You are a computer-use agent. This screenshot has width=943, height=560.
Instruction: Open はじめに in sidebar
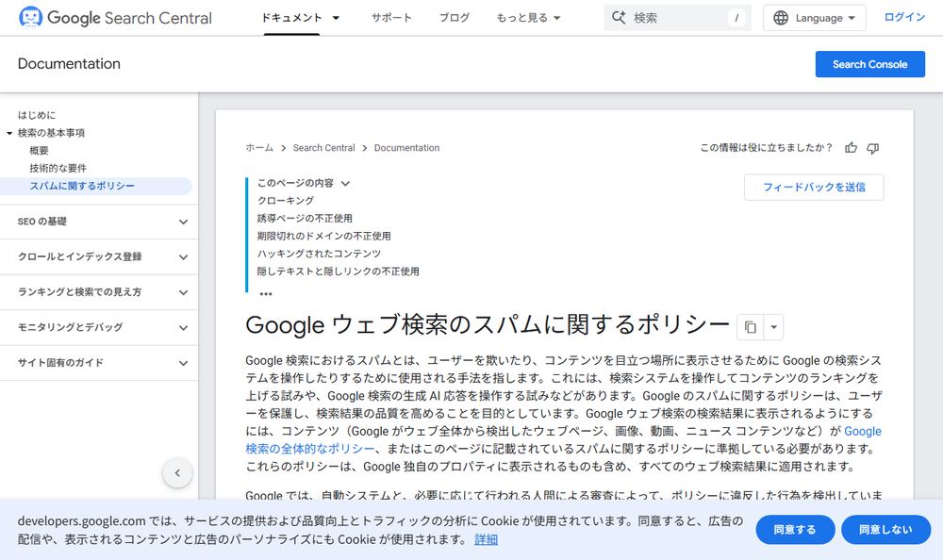(37, 115)
